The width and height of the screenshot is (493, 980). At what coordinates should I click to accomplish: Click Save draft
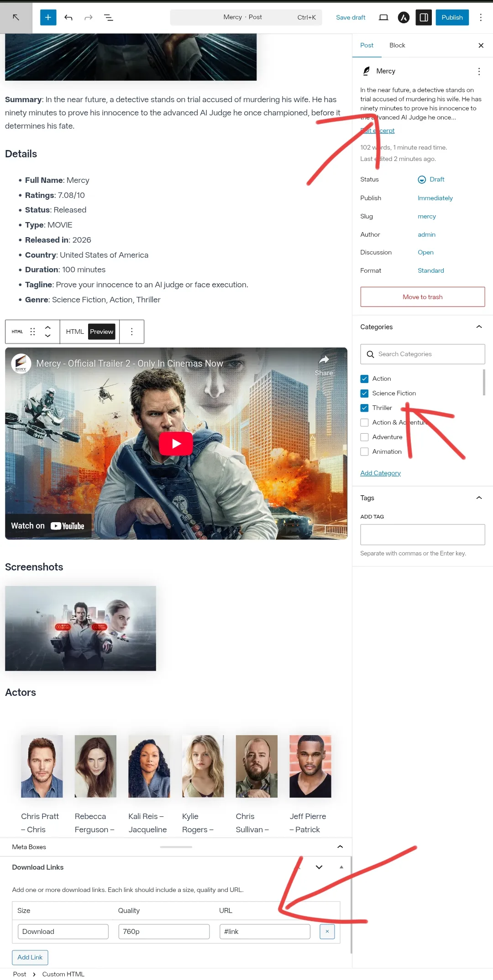click(351, 17)
